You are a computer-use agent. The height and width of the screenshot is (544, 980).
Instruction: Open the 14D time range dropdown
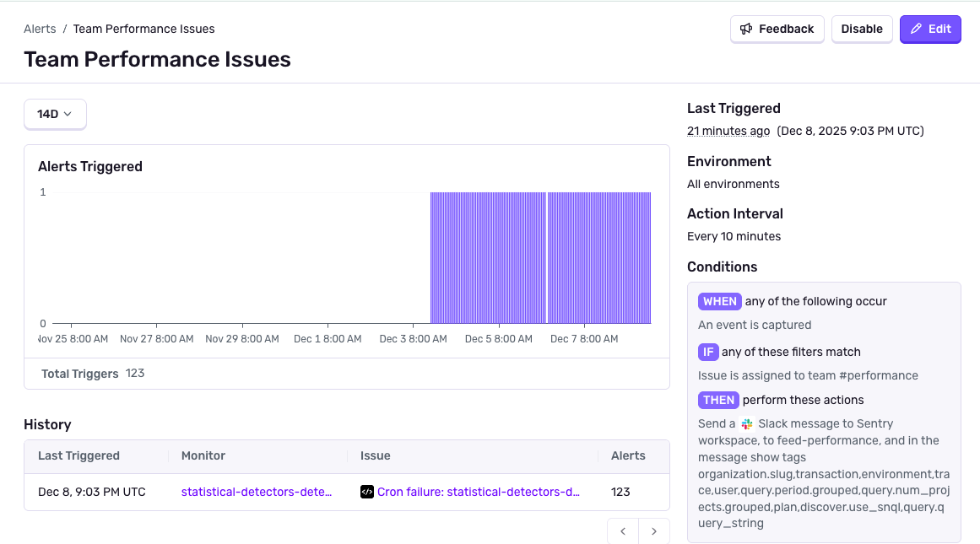(x=55, y=114)
